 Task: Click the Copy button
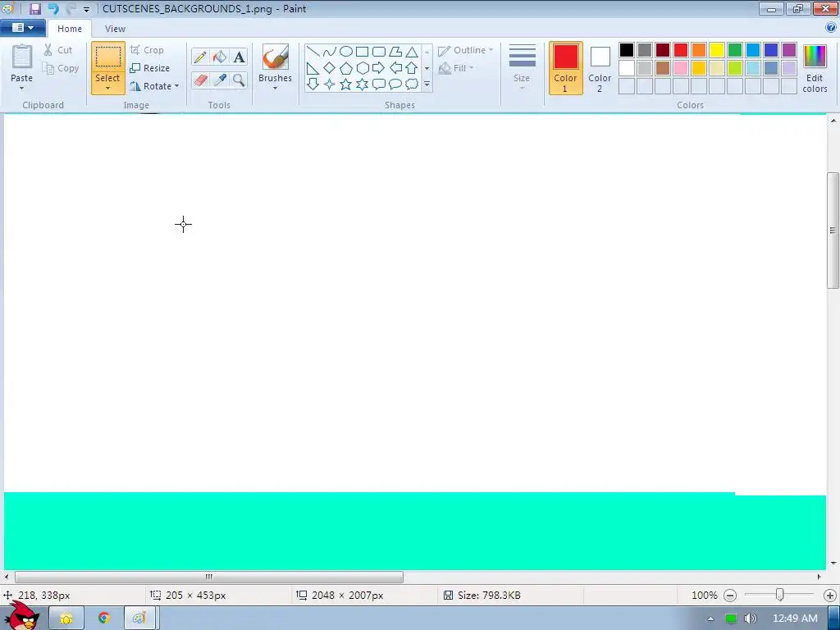61,69
